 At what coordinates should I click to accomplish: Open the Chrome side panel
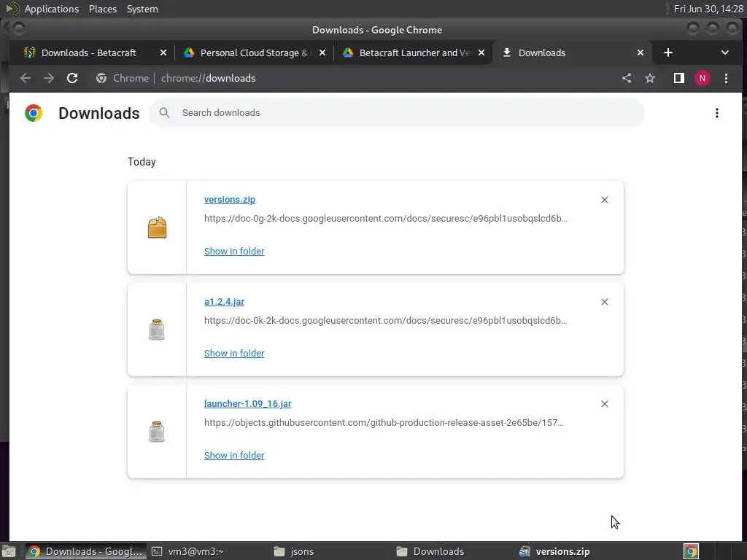(679, 78)
